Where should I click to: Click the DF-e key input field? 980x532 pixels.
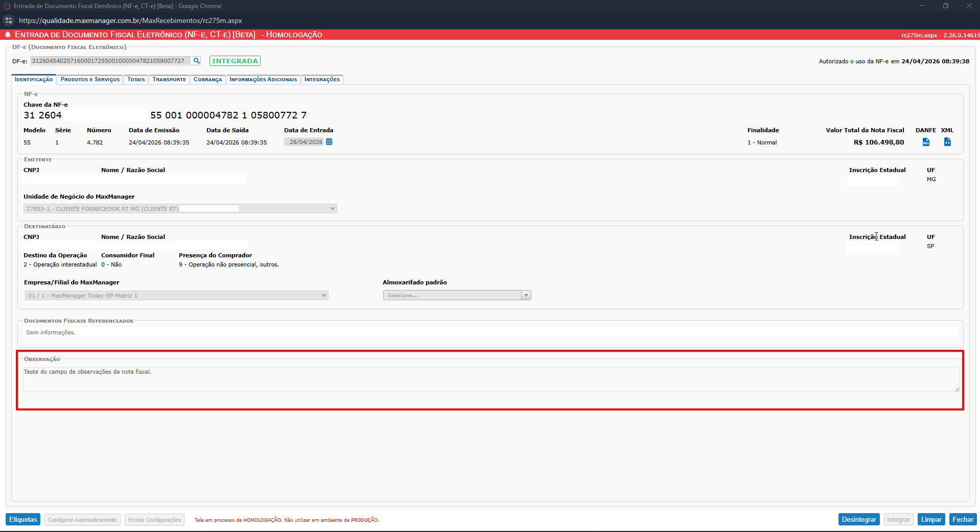coord(110,61)
